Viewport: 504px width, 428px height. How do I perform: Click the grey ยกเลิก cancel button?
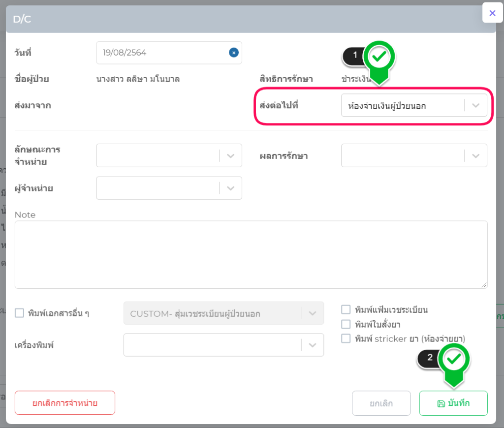pos(381,403)
